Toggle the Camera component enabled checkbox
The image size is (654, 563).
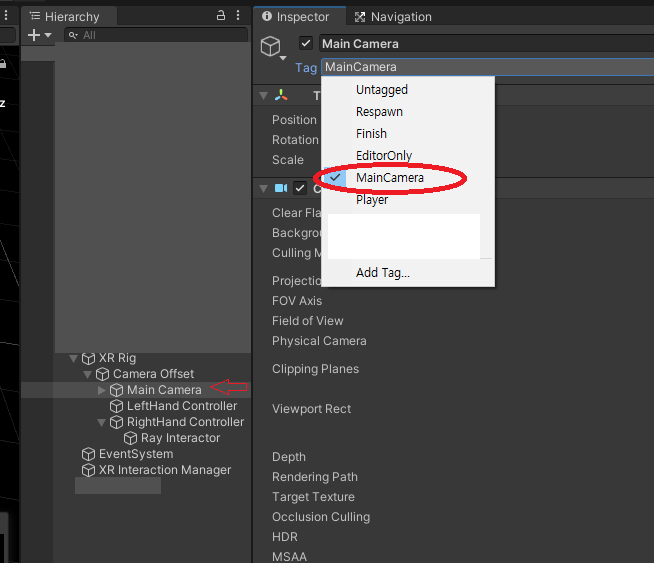coord(299,188)
